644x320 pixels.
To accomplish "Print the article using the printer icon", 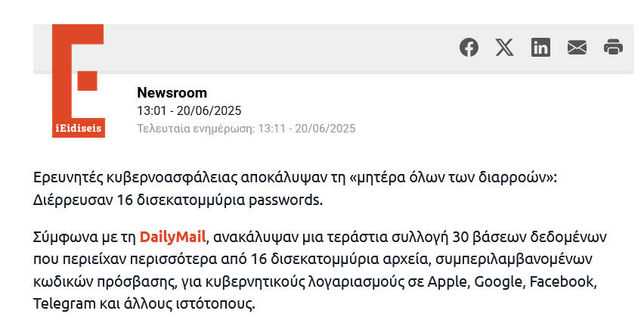I will (x=613, y=48).
